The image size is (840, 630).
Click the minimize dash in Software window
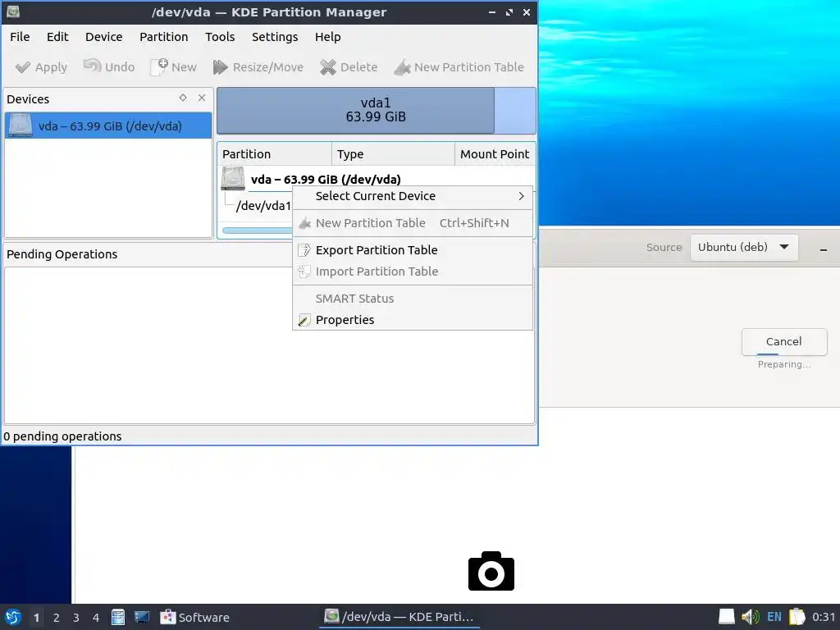point(824,249)
